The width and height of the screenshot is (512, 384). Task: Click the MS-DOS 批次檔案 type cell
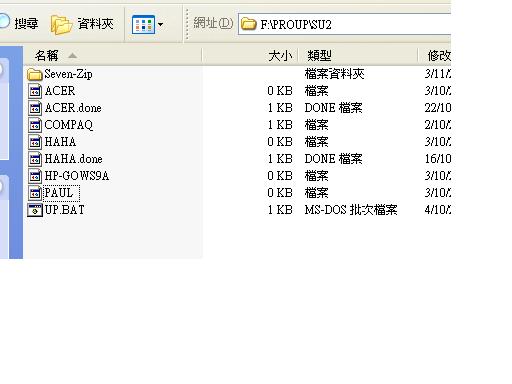pyautogui.click(x=351, y=210)
